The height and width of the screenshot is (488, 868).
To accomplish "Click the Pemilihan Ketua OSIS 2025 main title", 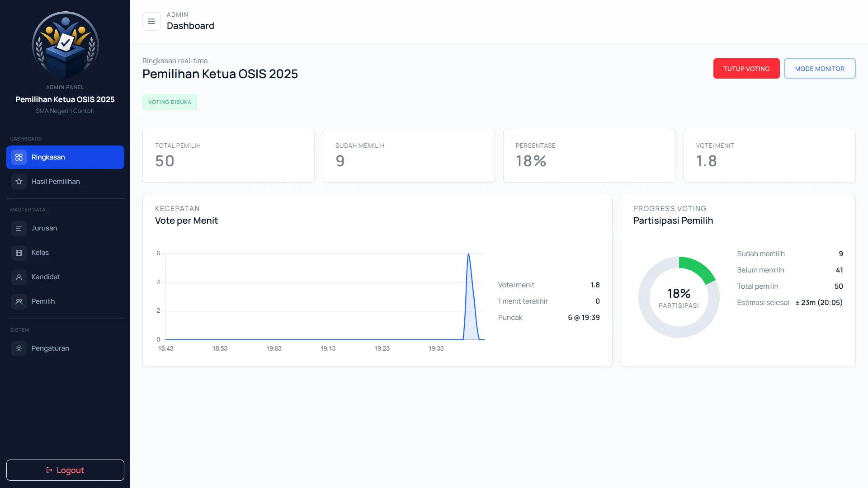I will pos(220,74).
